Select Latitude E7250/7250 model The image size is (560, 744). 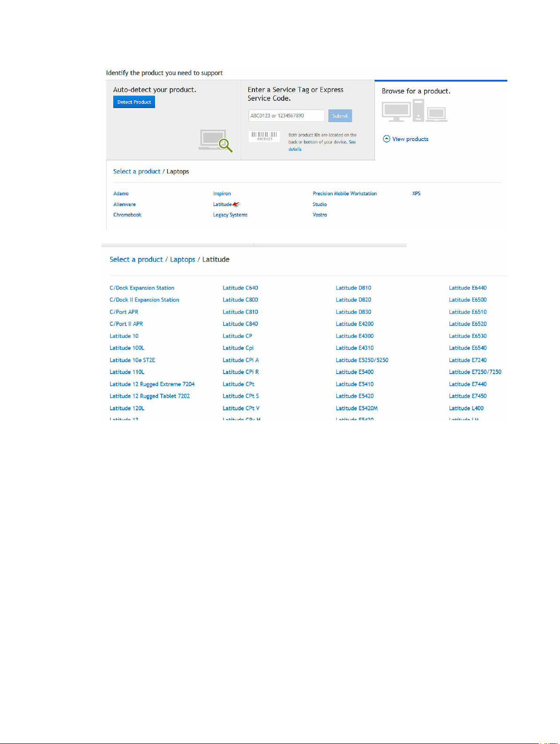pos(475,372)
